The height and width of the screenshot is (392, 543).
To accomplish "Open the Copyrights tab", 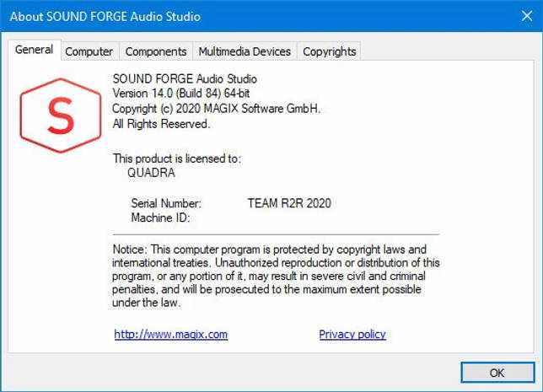I will pyautogui.click(x=329, y=51).
